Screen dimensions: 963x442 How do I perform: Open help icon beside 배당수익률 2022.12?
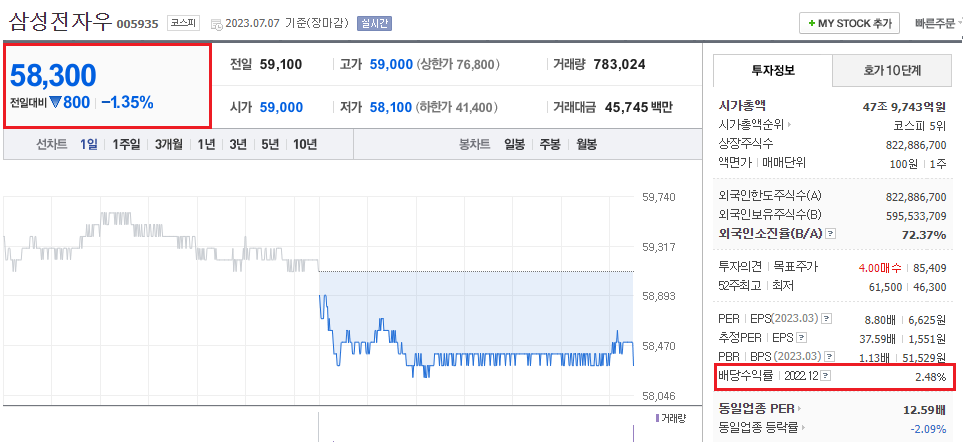pos(827,376)
